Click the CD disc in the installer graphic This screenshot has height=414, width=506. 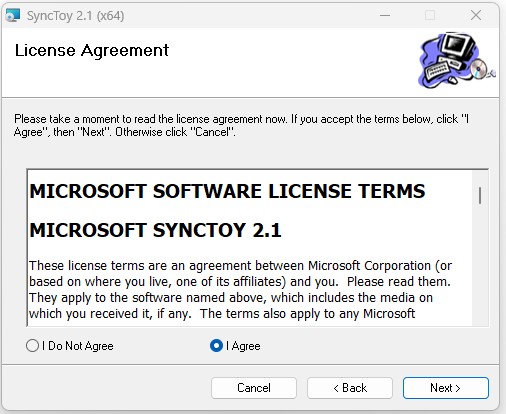pyautogui.click(x=479, y=69)
